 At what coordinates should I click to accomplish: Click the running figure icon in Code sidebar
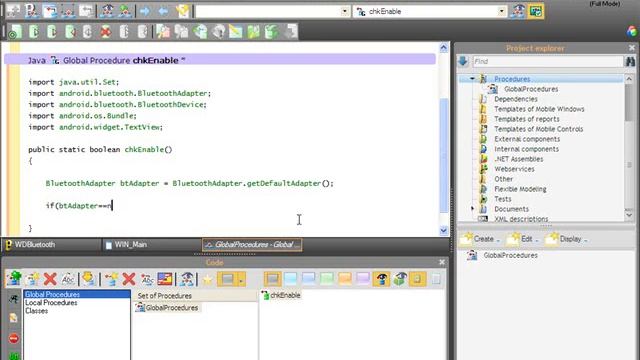[x=13, y=299]
